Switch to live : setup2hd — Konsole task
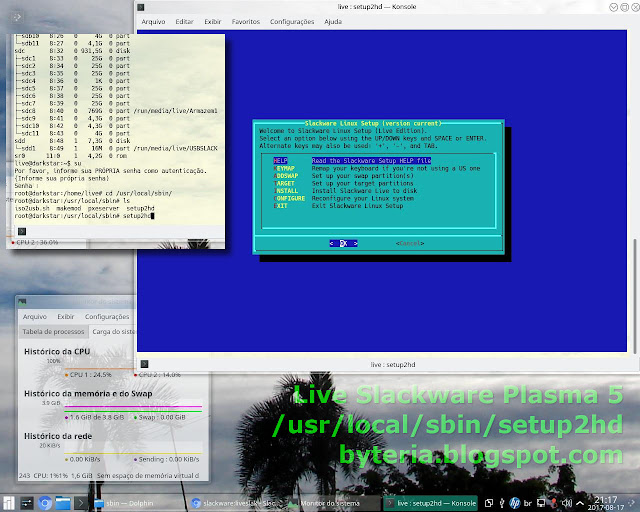This screenshot has height=512, width=640. pyautogui.click(x=432, y=503)
